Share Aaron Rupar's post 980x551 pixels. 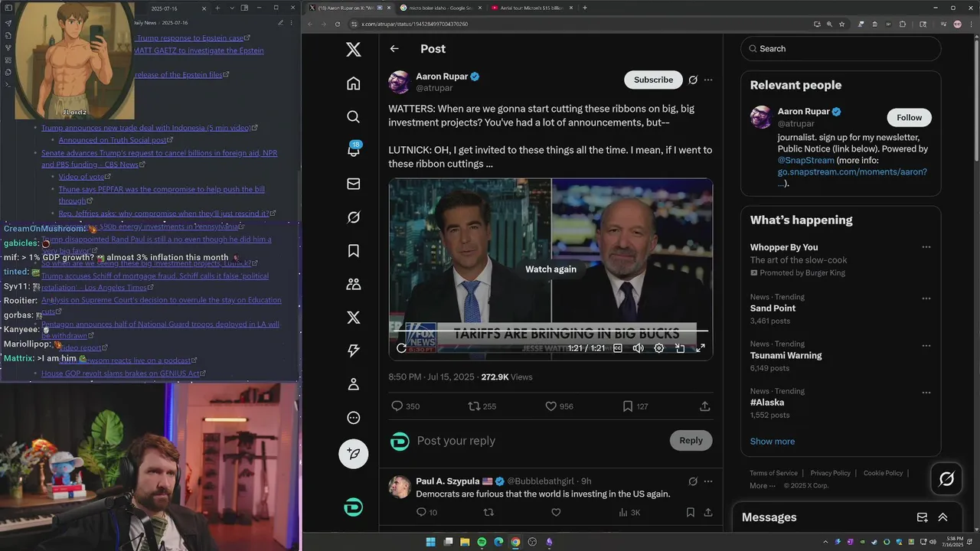[705, 406]
